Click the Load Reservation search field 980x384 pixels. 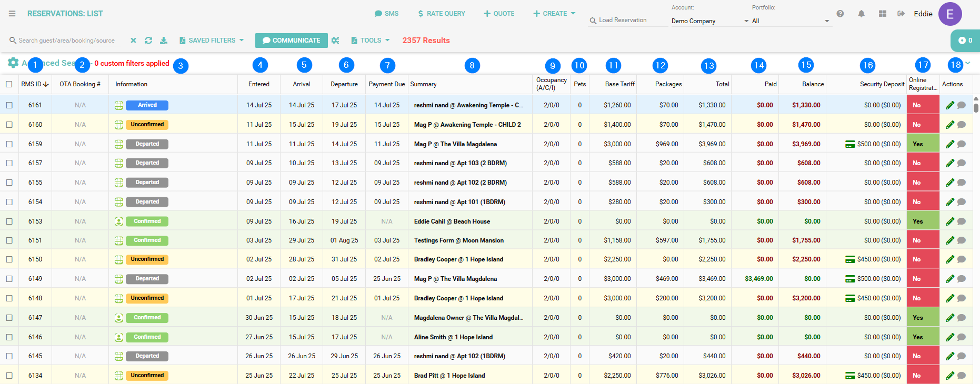pos(626,21)
